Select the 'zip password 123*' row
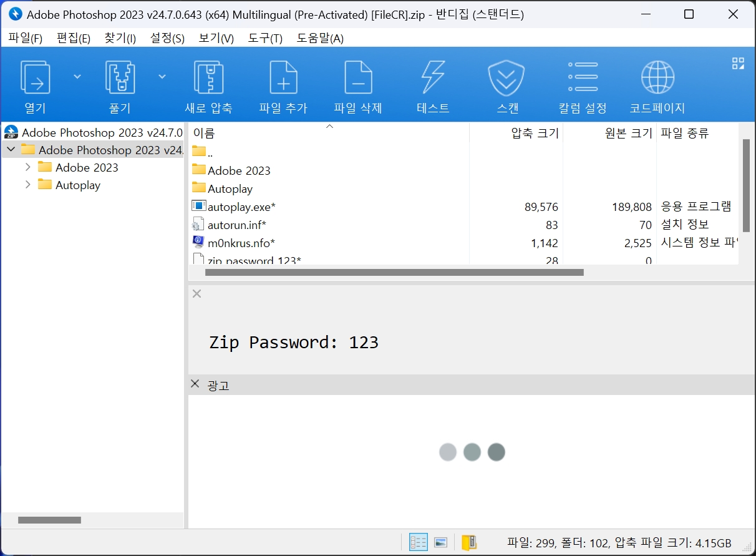 pyautogui.click(x=463, y=260)
